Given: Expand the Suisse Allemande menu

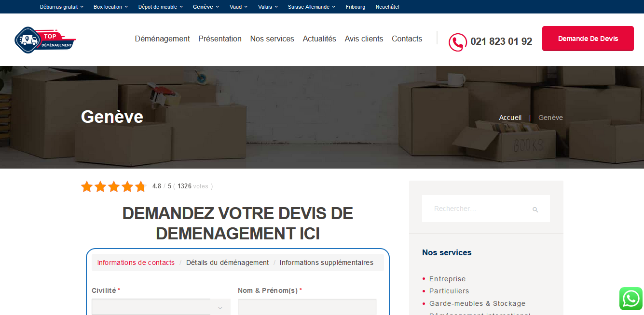Looking at the screenshot, I should pos(311,7).
